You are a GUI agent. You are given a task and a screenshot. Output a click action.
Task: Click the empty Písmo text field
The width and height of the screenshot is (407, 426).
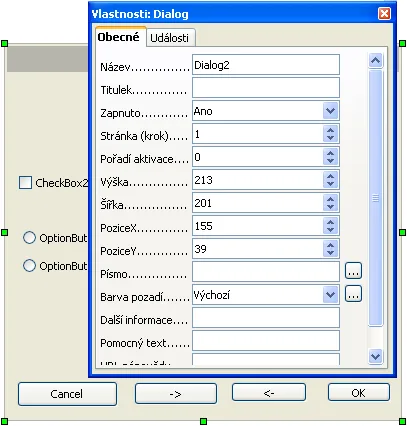point(266,272)
